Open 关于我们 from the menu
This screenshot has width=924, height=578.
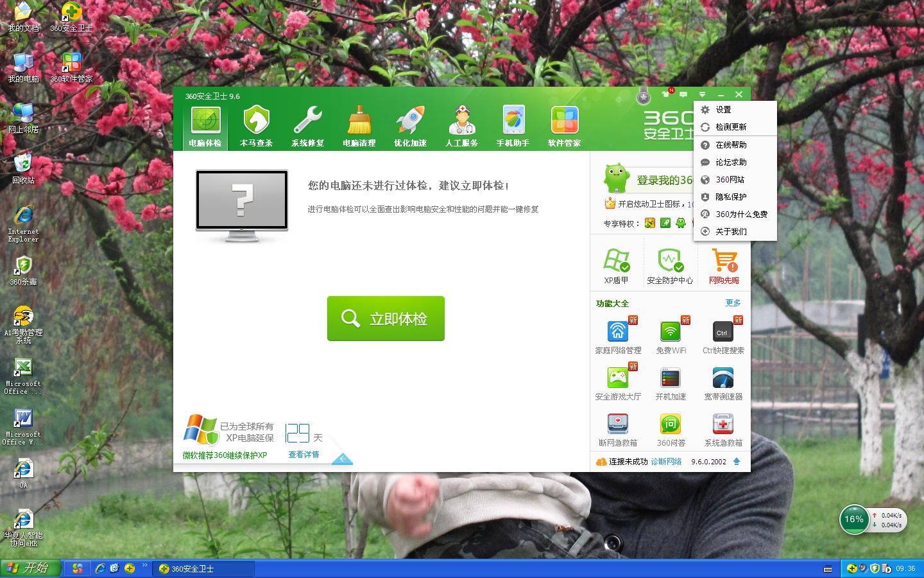point(735,232)
